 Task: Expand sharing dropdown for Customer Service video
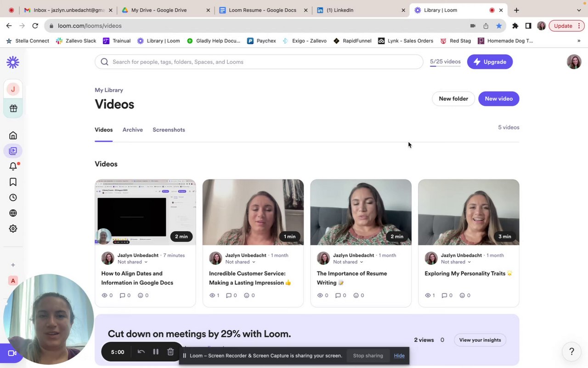241,262
